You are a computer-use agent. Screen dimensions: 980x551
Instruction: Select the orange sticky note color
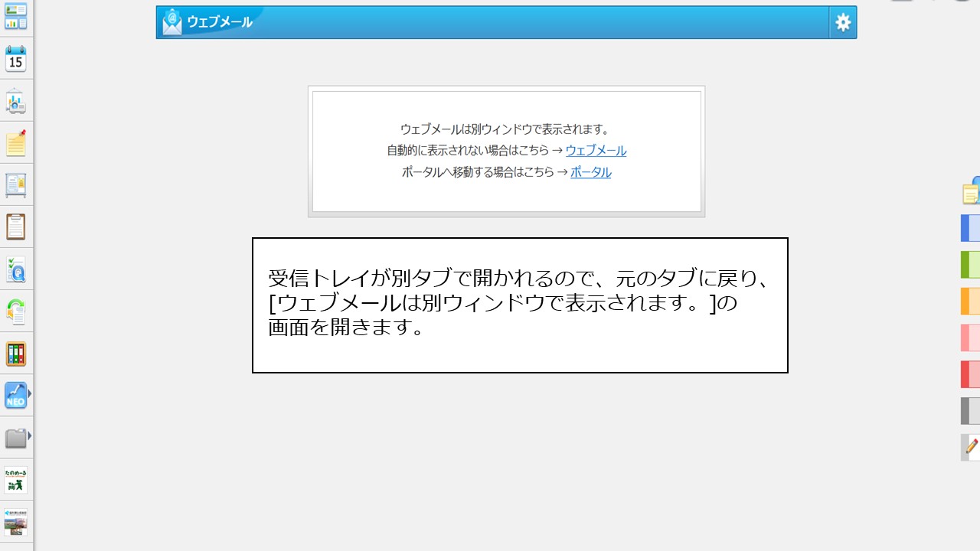coord(971,301)
